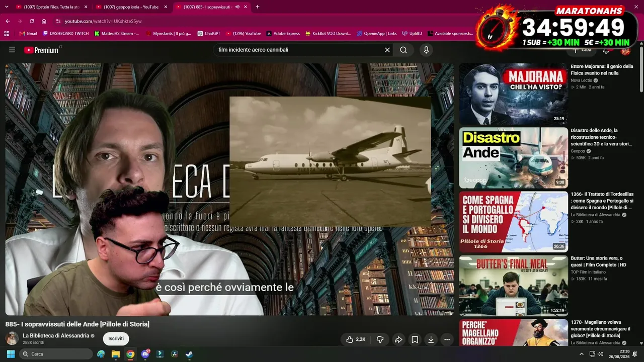The image size is (644, 362).
Task: Clear the YouTube search query
Action: coord(387,50)
